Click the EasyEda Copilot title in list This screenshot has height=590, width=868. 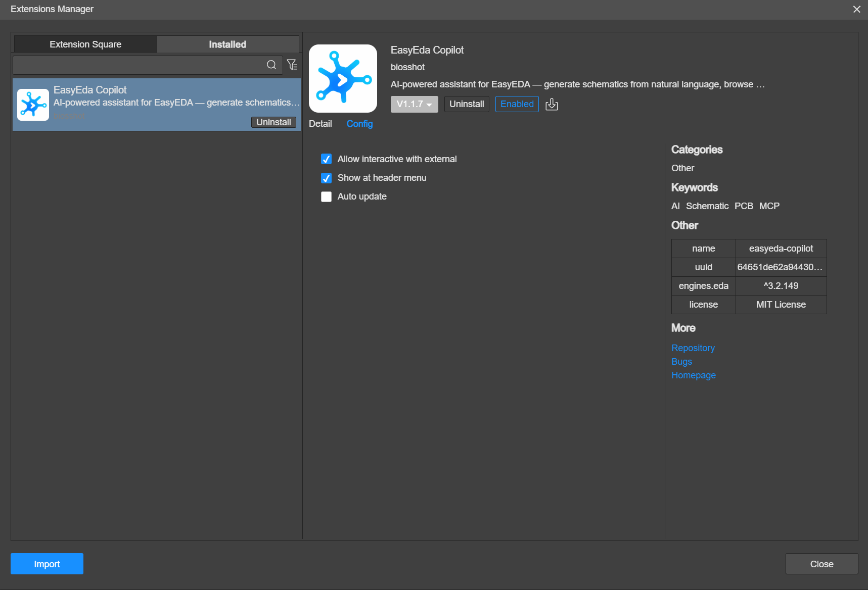pos(90,90)
